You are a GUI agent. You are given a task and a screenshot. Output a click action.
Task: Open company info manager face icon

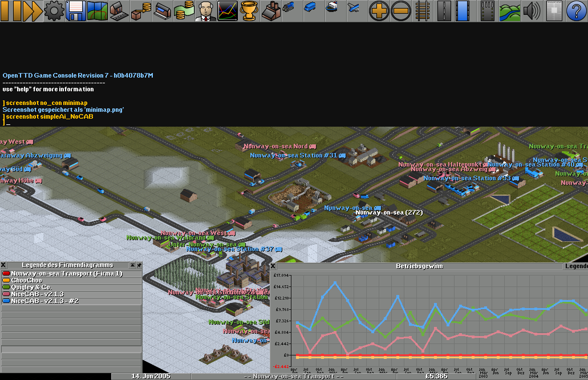tap(206, 11)
